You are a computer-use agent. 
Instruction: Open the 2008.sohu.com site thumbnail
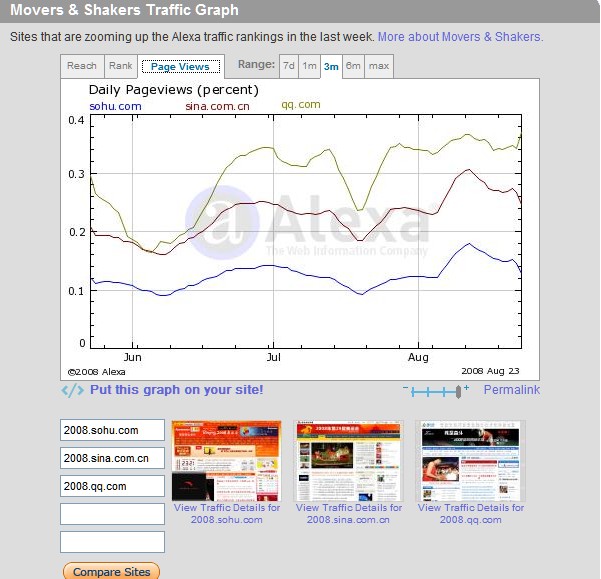click(227, 461)
